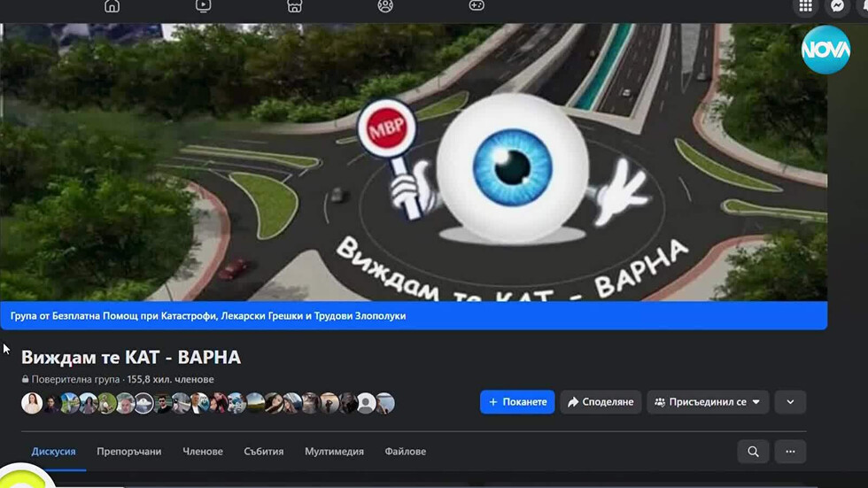The width and height of the screenshot is (868, 488).
Task: Open the apps grid menu icon
Action: [805, 6]
